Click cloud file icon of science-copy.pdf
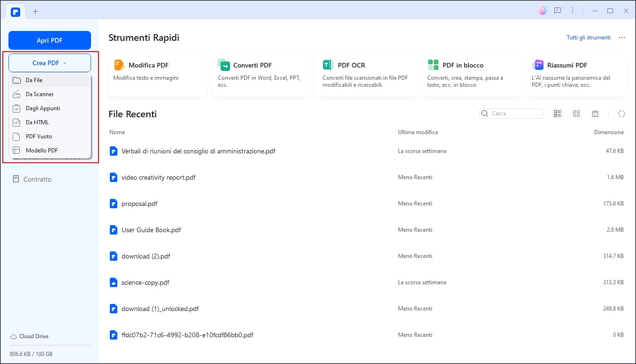 [113, 282]
